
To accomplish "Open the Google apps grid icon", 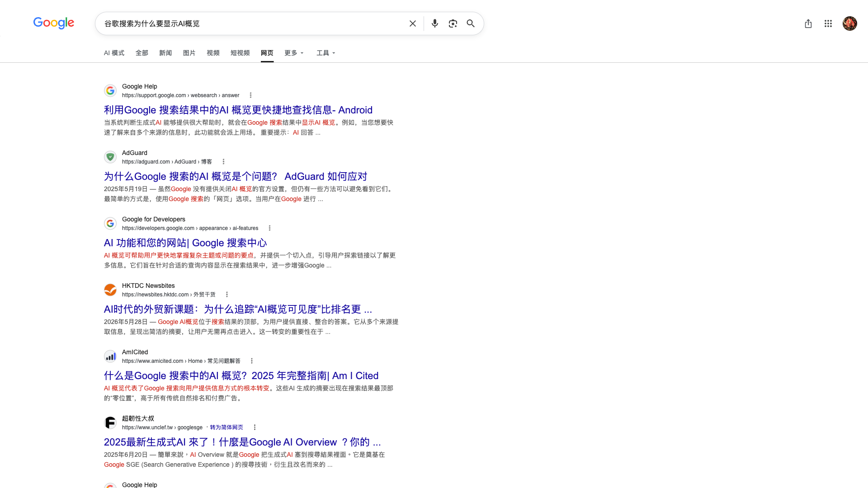I will click(x=828, y=23).
